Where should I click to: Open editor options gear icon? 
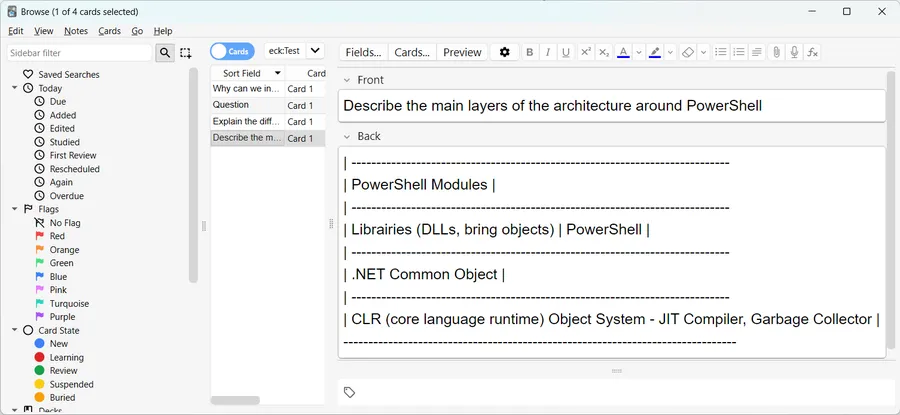coord(505,52)
